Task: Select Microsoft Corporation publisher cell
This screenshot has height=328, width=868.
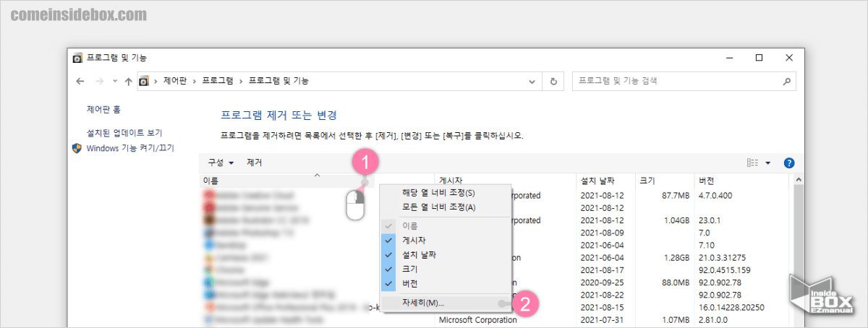Action: click(478, 319)
